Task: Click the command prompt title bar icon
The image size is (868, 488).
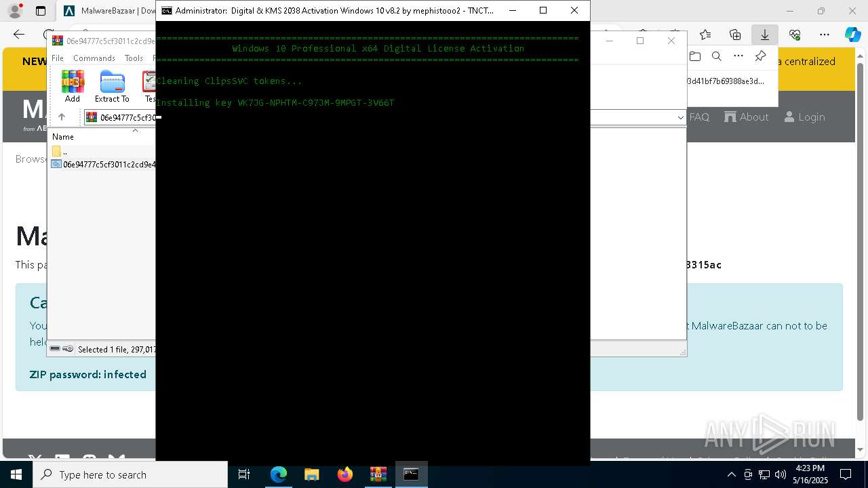Action: pos(166,11)
